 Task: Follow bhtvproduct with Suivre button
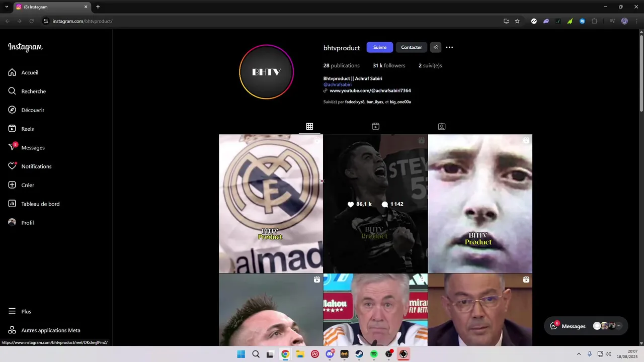(380, 47)
